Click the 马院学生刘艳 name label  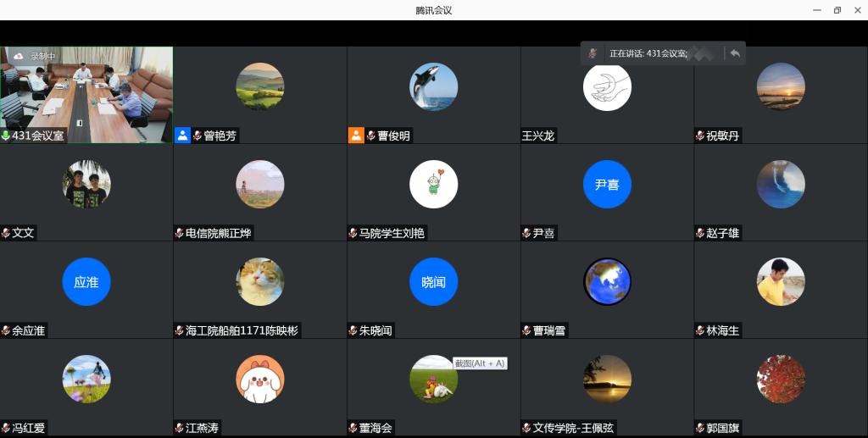click(392, 233)
